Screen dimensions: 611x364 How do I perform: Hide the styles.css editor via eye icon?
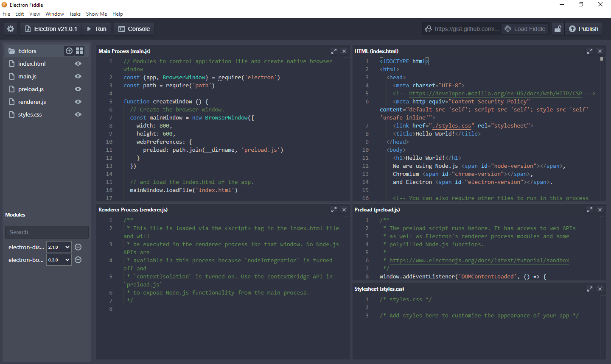(x=78, y=114)
